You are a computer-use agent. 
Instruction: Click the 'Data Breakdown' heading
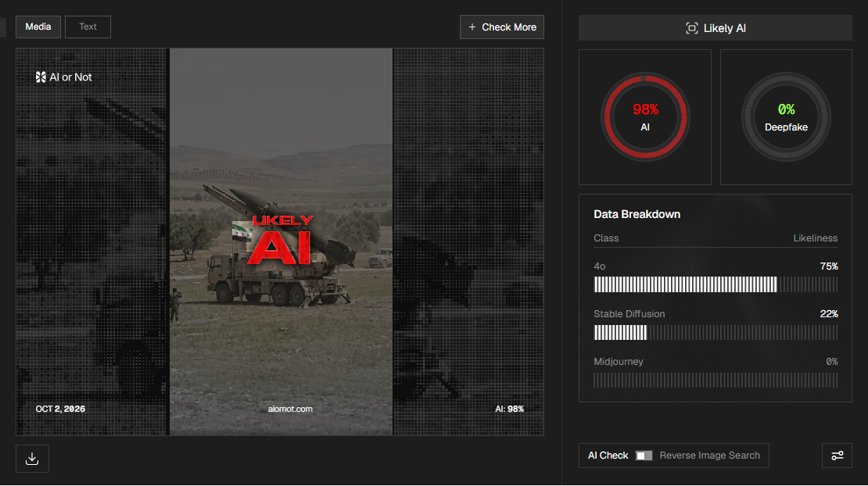click(x=637, y=215)
